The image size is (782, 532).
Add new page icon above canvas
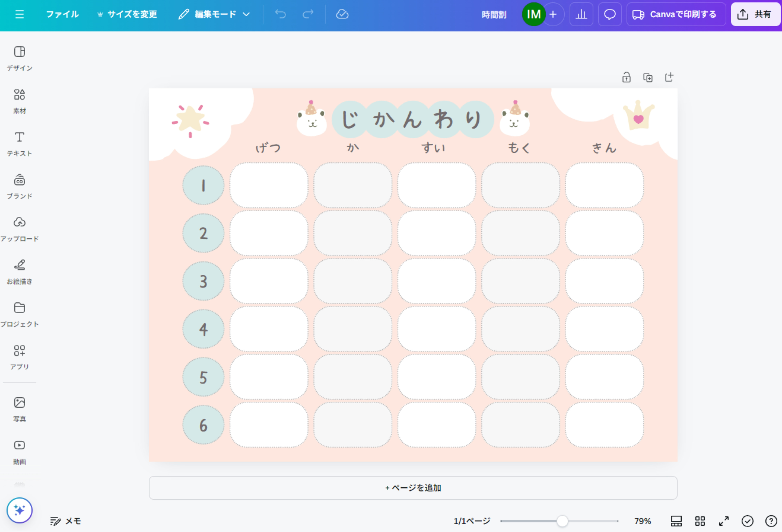[669, 77]
